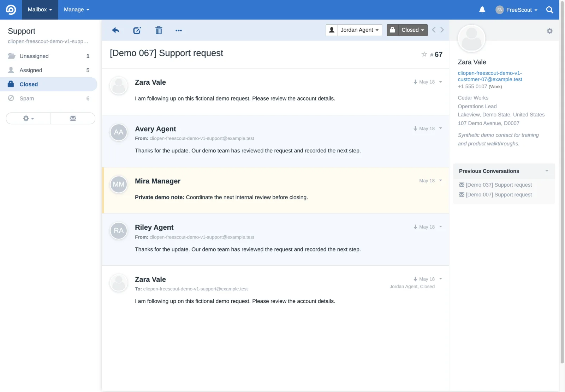Open the Riley Agent message options caret
This screenshot has height=392, width=565.
pos(440,227)
